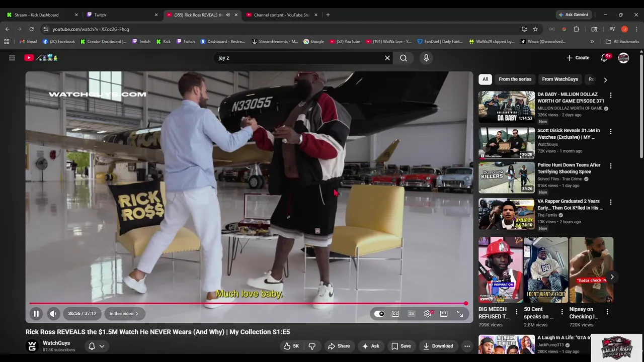This screenshot has height=362, width=644.
Task: Mute the Rick Ross tab audio
Action: pos(228,15)
